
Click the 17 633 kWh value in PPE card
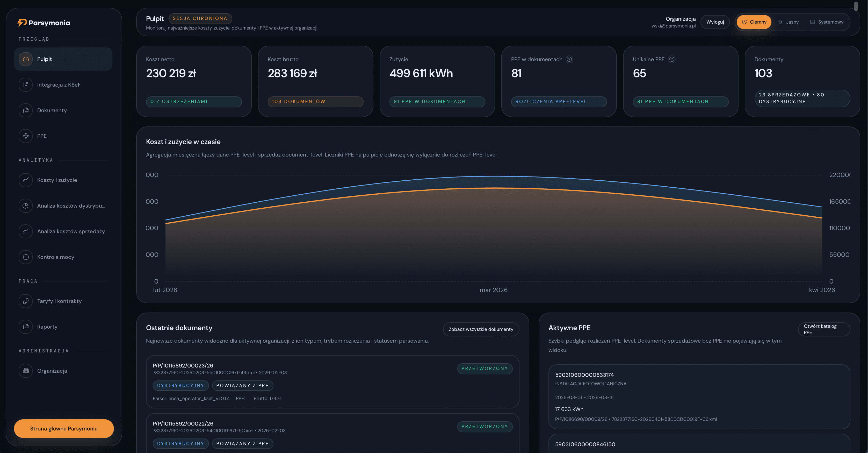pyautogui.click(x=569, y=409)
